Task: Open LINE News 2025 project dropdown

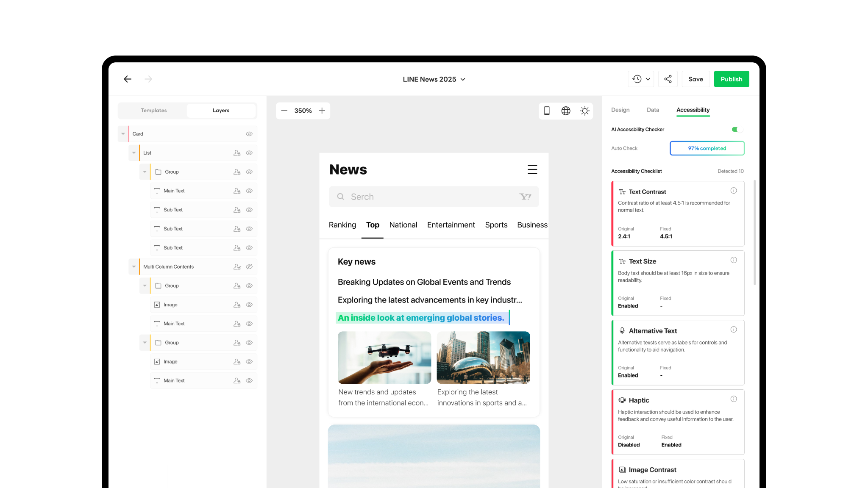Action: coord(434,79)
